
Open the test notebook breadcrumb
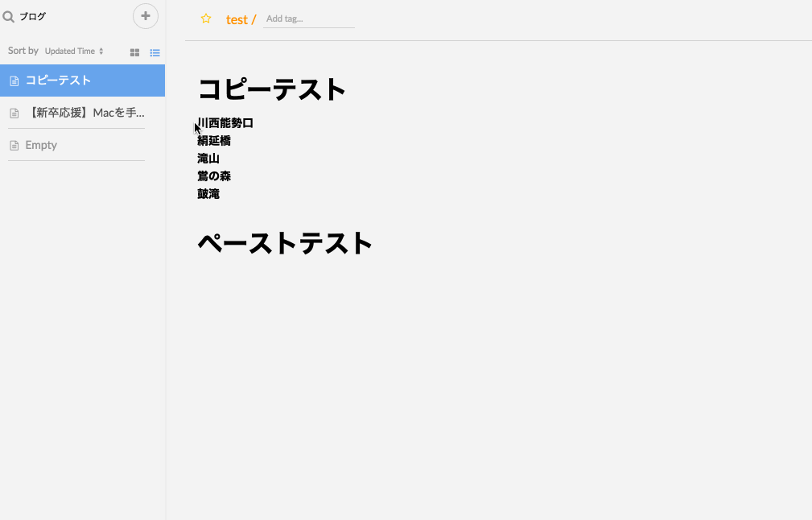pyautogui.click(x=237, y=19)
